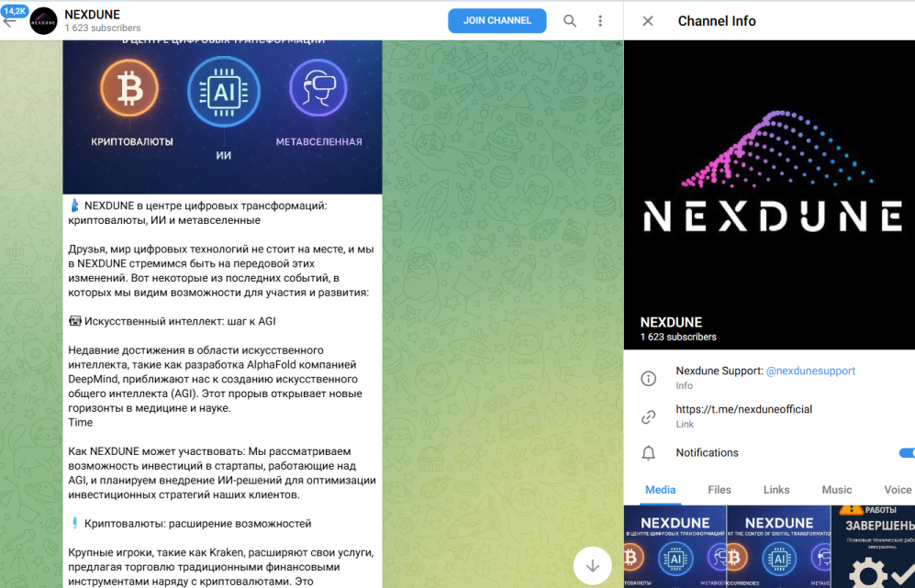
Task: Jump to bottom with down arrow button
Action: [593, 566]
